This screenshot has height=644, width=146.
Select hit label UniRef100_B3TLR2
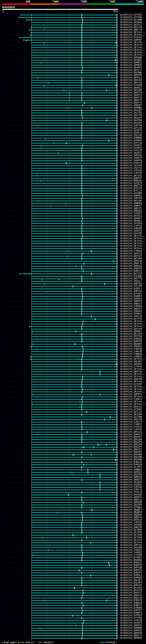click(x=131, y=37)
